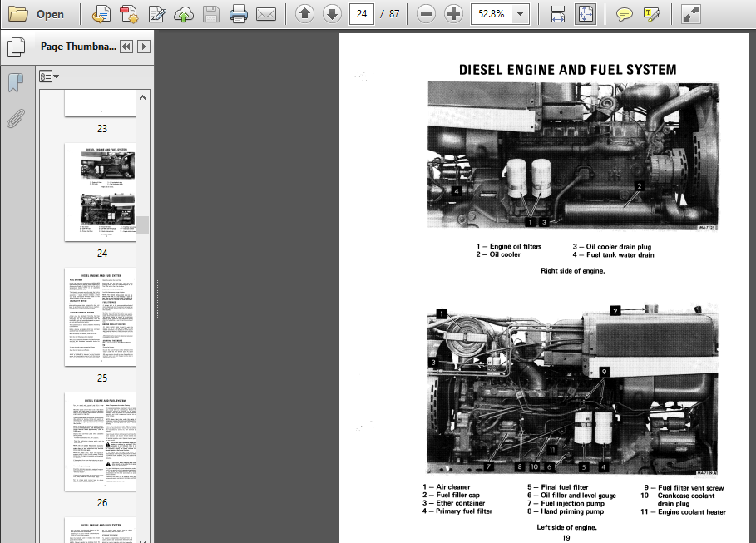Screen dimensions: 756x543
Task: Collapse the thumbnails panel with double arrow
Action: (x=126, y=47)
